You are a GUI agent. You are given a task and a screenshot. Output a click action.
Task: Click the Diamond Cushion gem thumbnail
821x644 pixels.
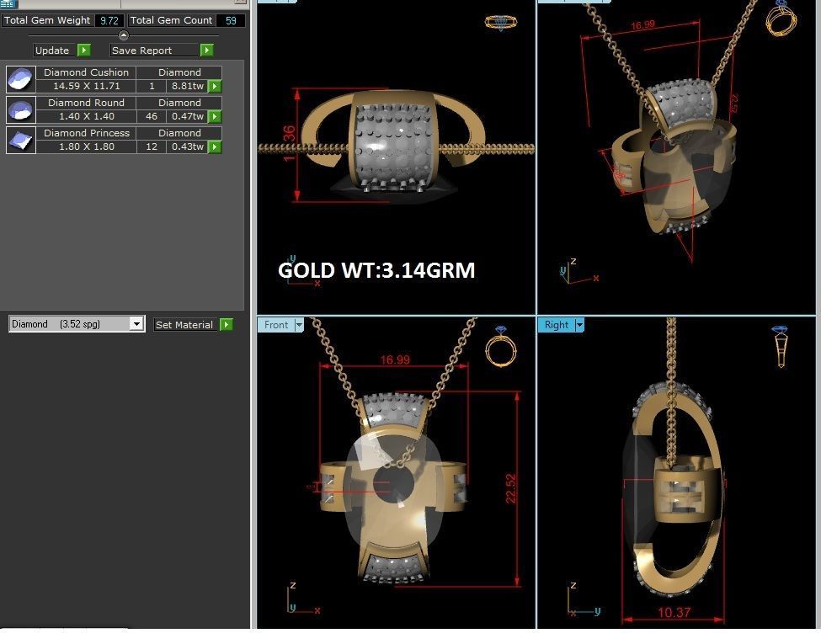click(21, 80)
